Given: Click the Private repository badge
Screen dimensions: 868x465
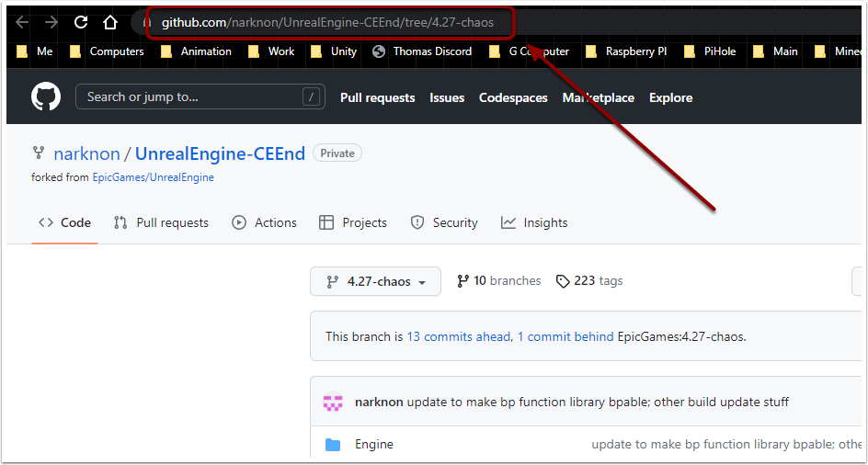Looking at the screenshot, I should point(337,153).
